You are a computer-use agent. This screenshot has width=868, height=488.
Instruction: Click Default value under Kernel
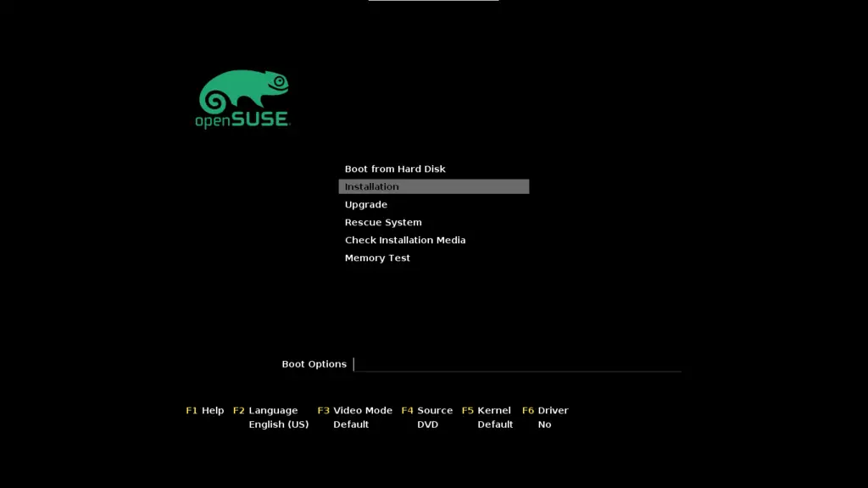pos(495,424)
